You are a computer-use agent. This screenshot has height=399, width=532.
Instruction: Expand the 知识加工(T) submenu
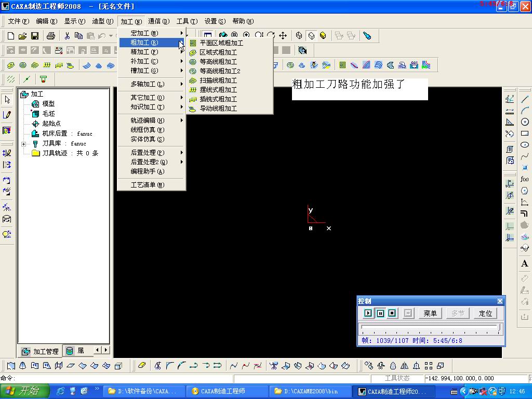tap(152, 107)
